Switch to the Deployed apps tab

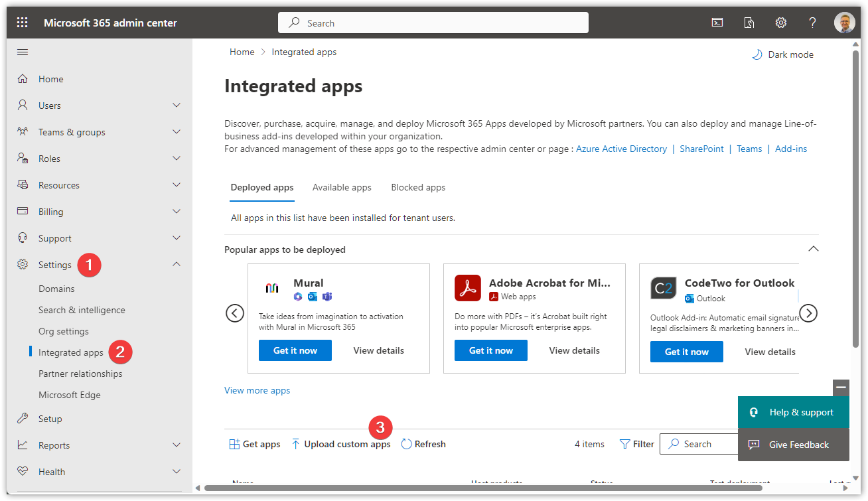click(x=262, y=187)
